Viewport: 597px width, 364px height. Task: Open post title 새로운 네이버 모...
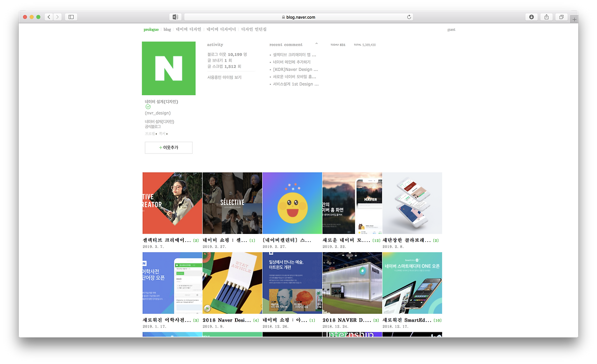347,240
